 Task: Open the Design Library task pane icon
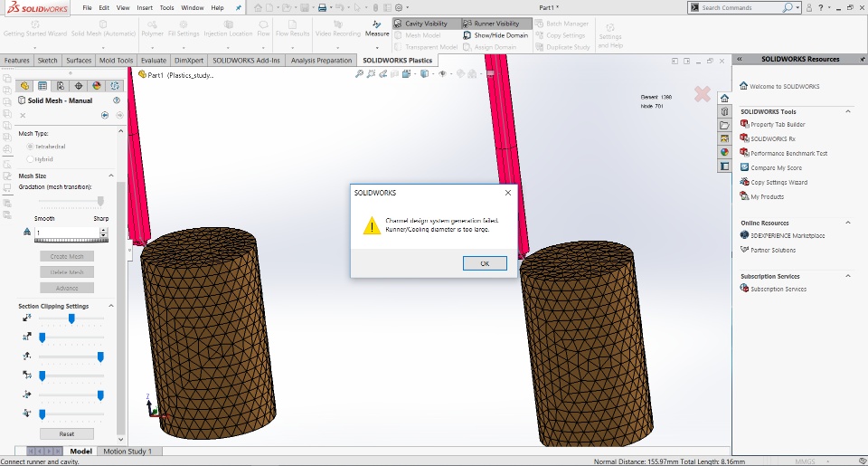[724, 111]
